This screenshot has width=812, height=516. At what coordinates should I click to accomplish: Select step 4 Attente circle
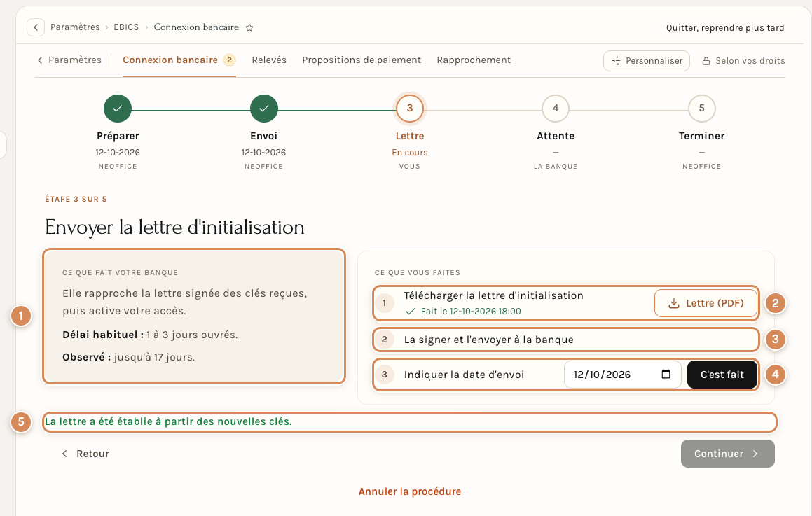[556, 108]
